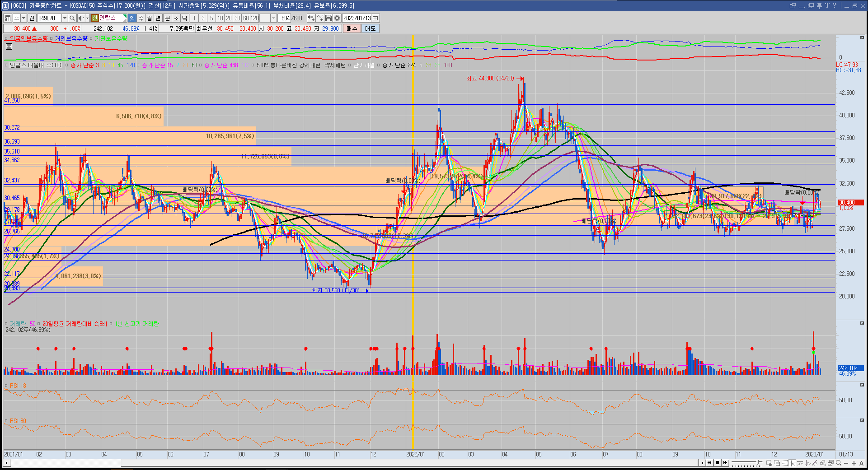Click the duplicate window icon in title bar
Viewport: 868px width, 470px height.
(811, 5)
